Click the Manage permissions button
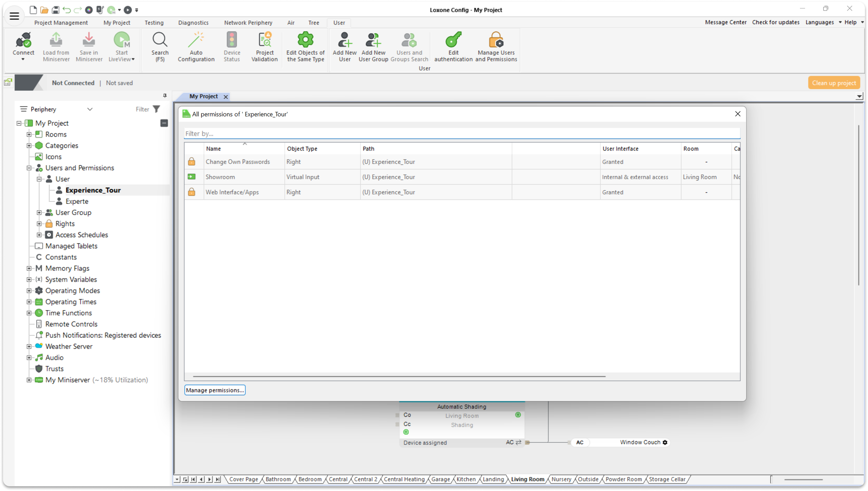Screen dimensions: 868x491 pos(215,390)
